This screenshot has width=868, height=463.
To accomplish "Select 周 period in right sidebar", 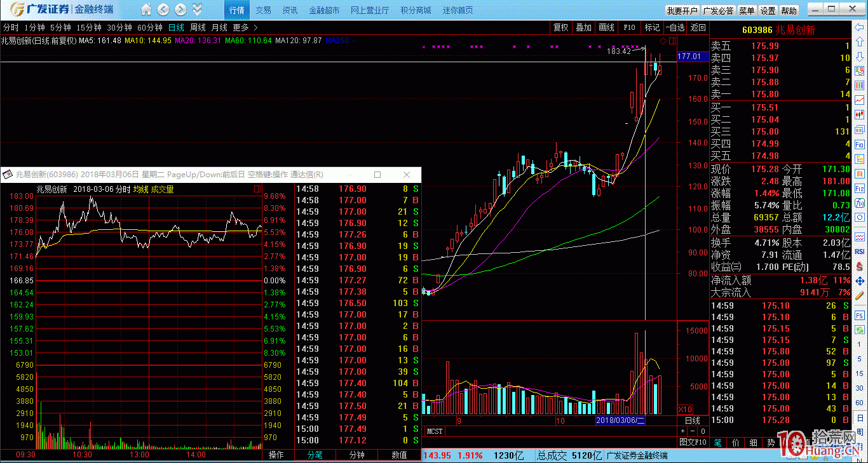I will click(x=860, y=431).
